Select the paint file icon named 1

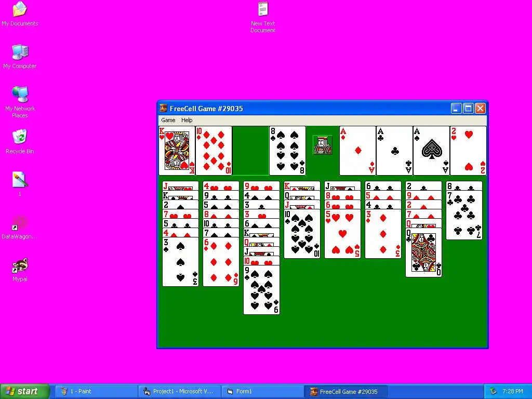click(20, 184)
